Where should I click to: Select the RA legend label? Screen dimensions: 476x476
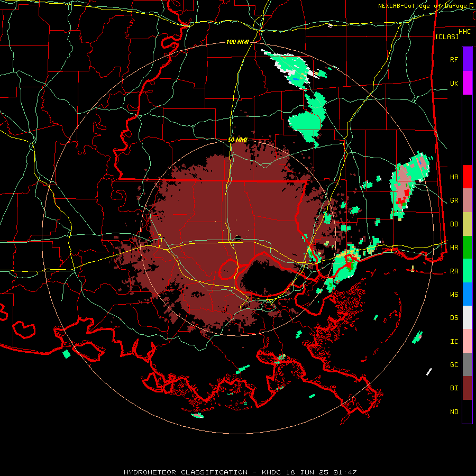(454, 271)
